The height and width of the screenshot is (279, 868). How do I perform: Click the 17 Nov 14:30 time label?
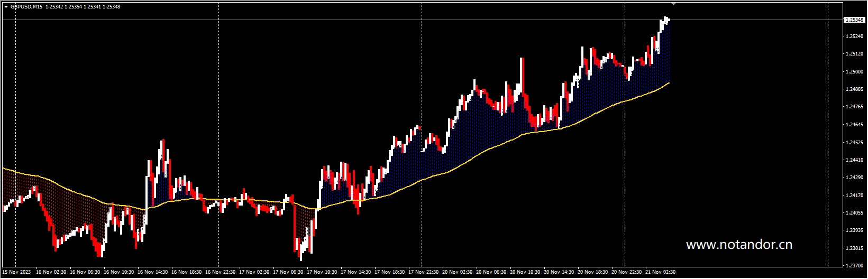pos(356,273)
